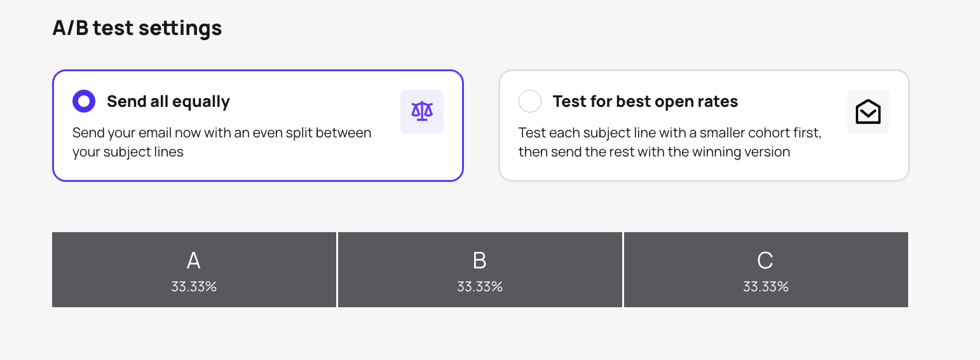Click the smaller cohort description text
Screen dimensions: 980x360
tap(670, 142)
